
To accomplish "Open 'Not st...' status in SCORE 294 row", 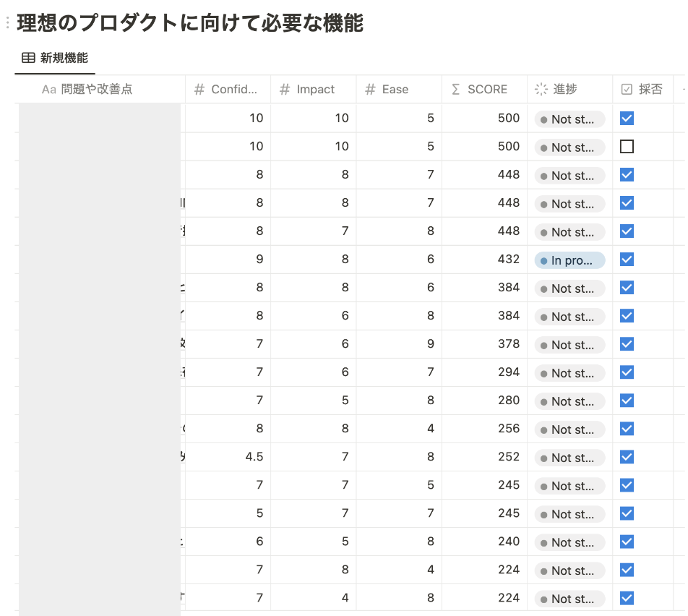I will tap(569, 373).
